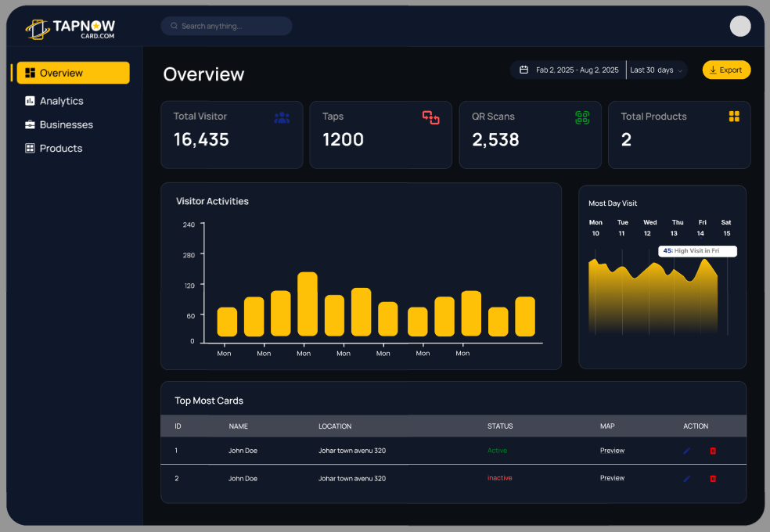Open the Last 30 days dropdown
770x532 pixels.
[656, 70]
